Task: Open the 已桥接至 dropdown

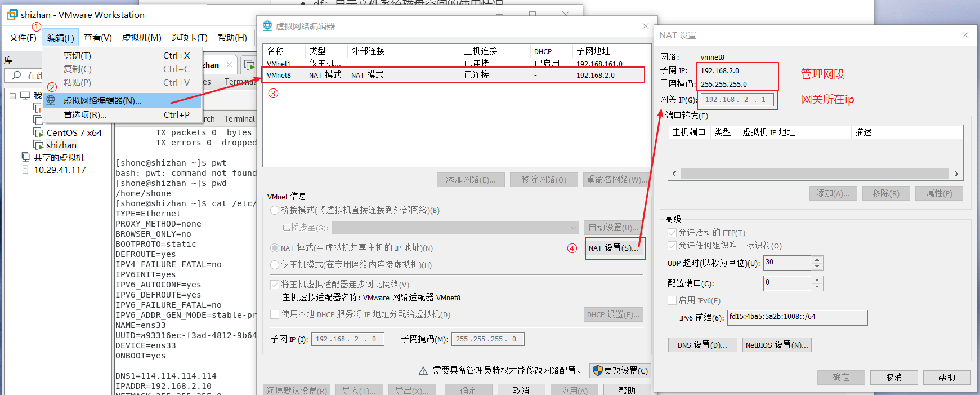Action: pyautogui.click(x=455, y=228)
